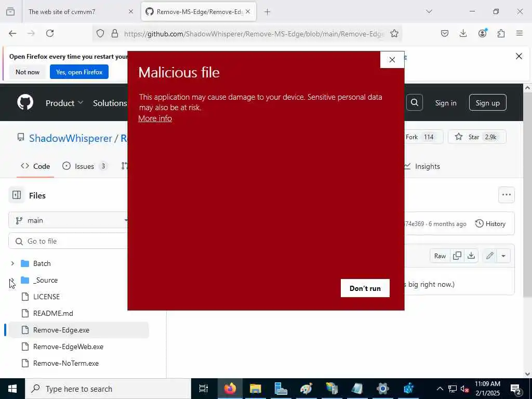Expand the Batch folder chevron
The image size is (532, 399).
click(x=12, y=263)
